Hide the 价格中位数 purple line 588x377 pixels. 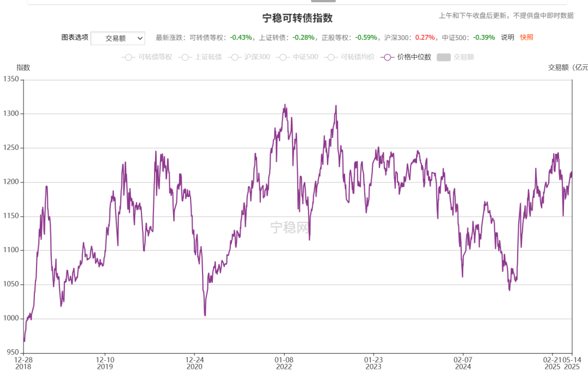[406, 57]
